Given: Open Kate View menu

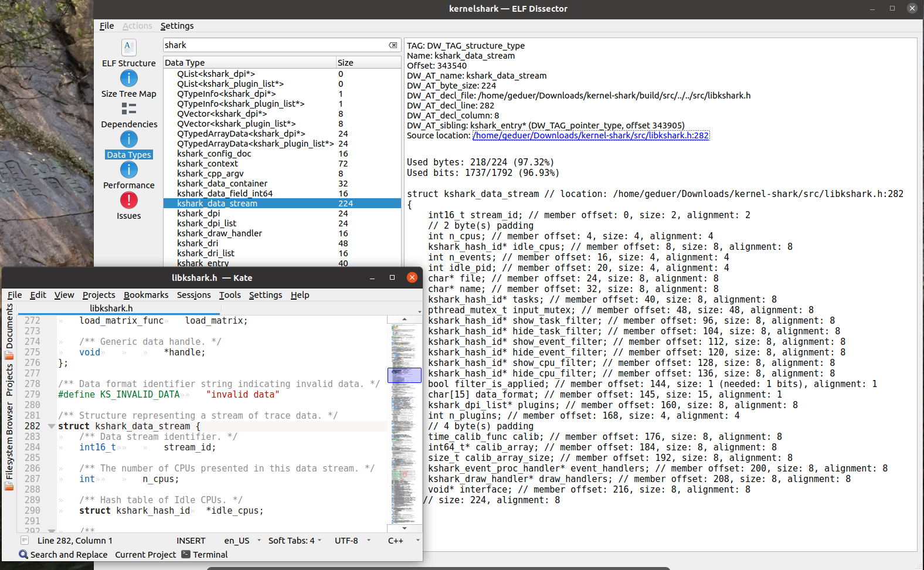Looking at the screenshot, I should click(x=64, y=295).
